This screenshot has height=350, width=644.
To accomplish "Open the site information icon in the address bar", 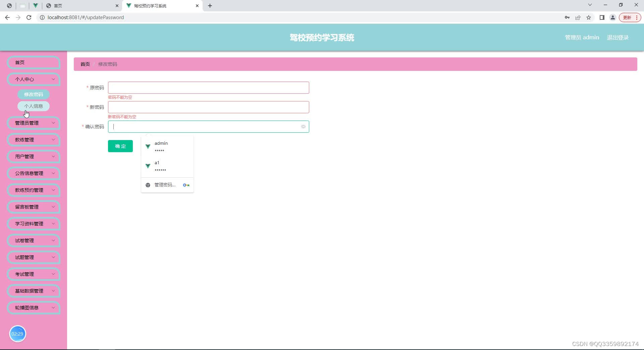I will [x=42, y=17].
